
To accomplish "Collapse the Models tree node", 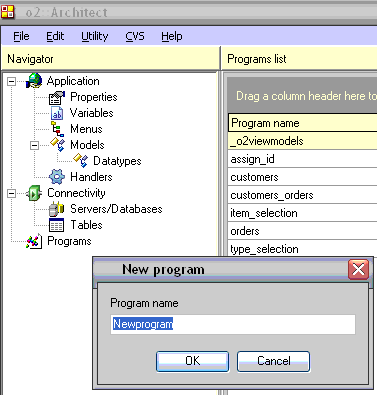I will 34,145.
